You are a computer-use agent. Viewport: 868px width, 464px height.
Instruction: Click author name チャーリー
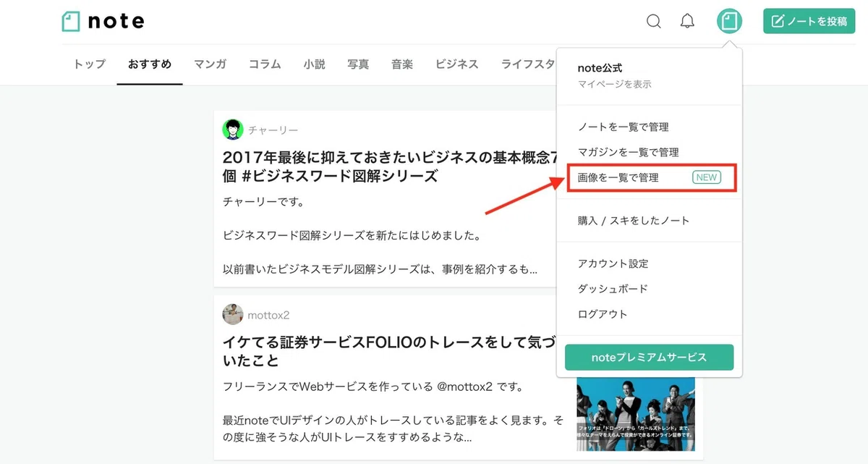click(x=273, y=130)
